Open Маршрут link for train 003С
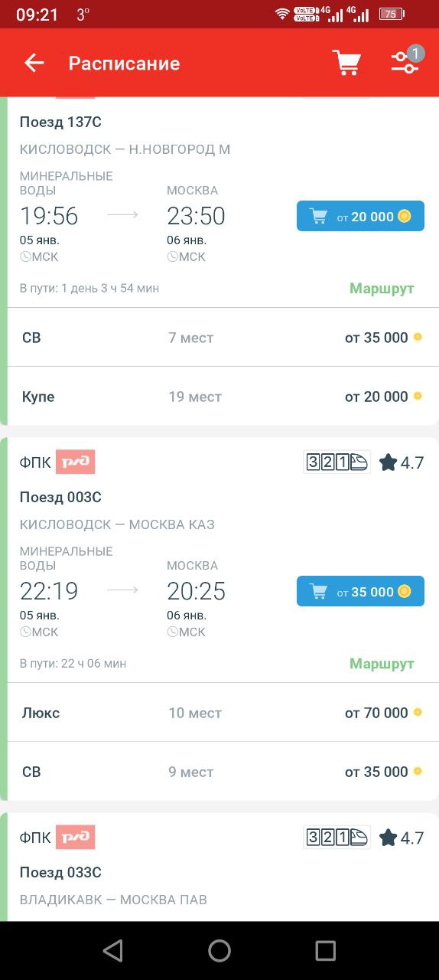The width and height of the screenshot is (439, 980). pos(382,664)
